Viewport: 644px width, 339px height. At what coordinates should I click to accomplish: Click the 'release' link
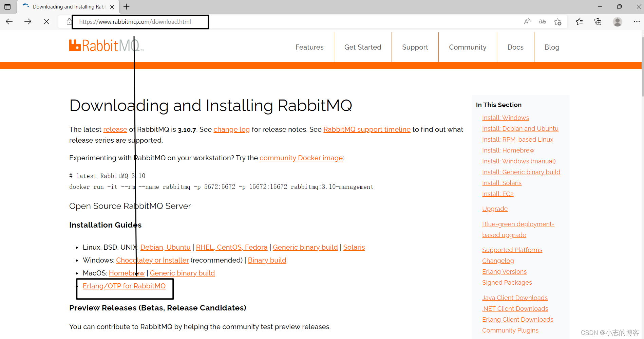(115, 129)
